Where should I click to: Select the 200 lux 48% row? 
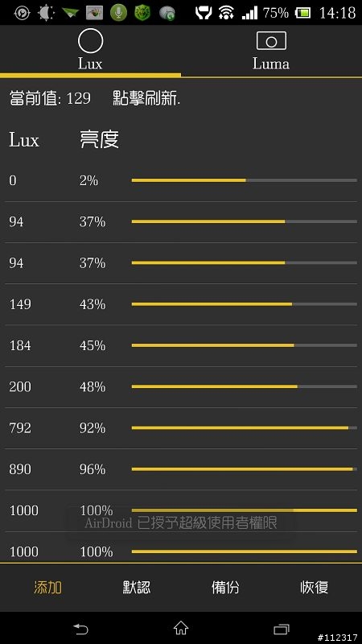(x=181, y=387)
